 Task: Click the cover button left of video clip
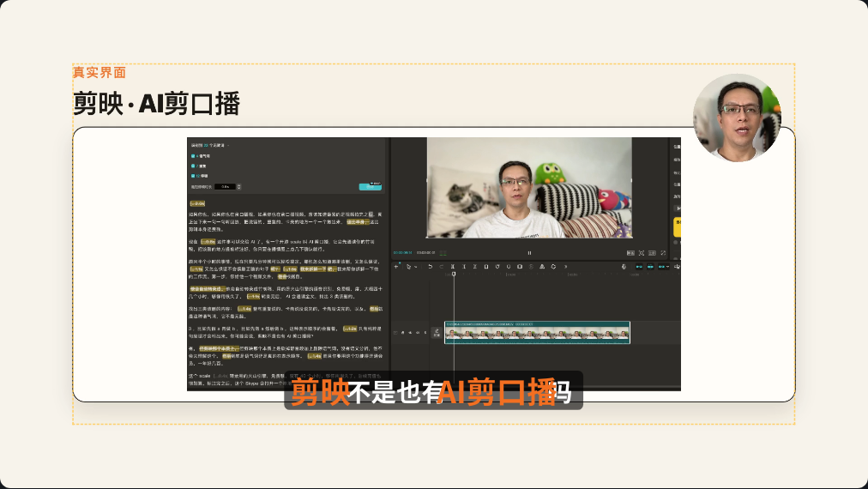click(x=437, y=332)
